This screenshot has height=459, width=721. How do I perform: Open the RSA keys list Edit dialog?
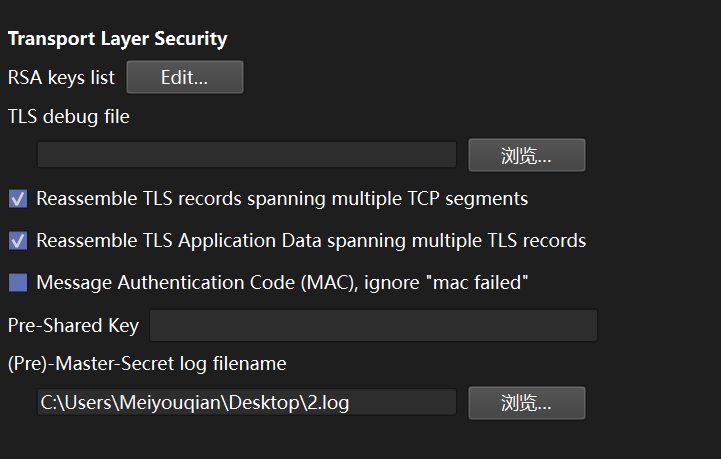coord(184,77)
